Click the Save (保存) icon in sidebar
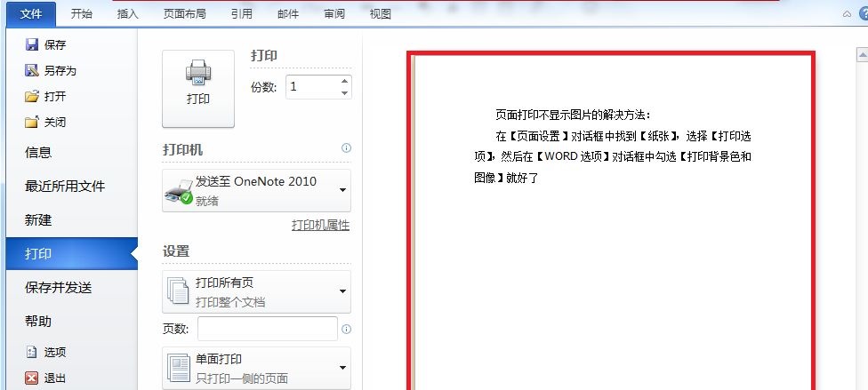 tap(32, 44)
